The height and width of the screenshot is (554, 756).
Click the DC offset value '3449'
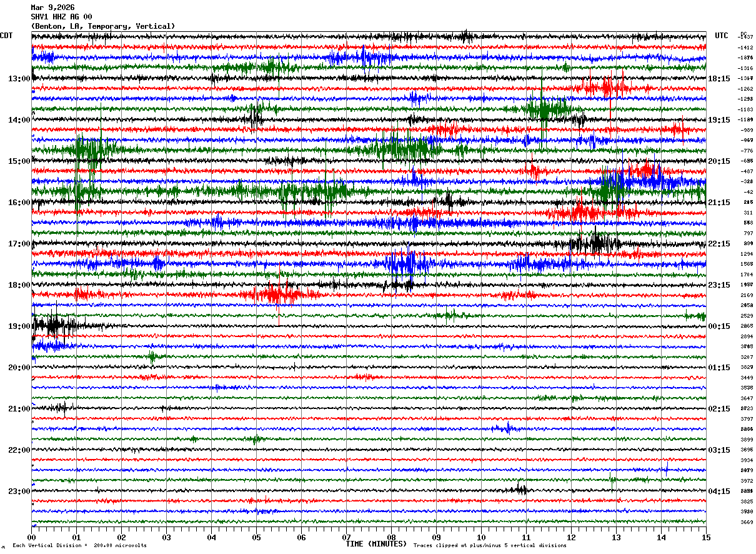coord(747,378)
